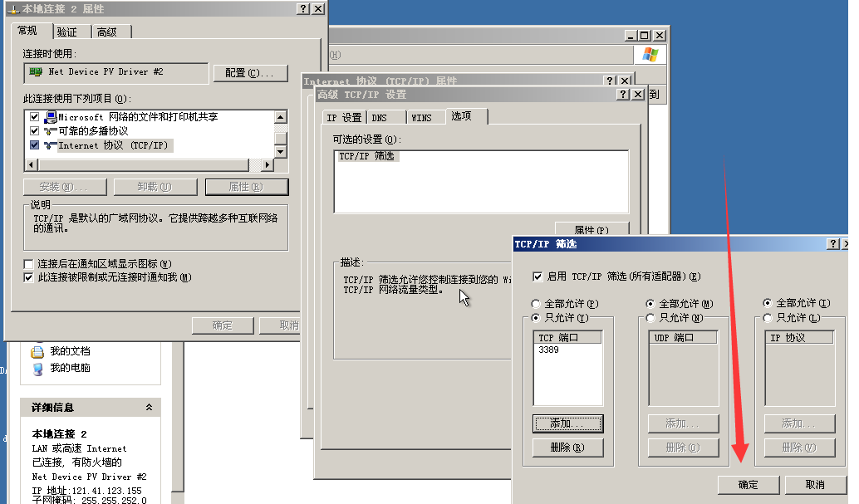859x504 pixels.
Task: Click 添加 button under the TCP 端口 list
Action: [x=567, y=423]
